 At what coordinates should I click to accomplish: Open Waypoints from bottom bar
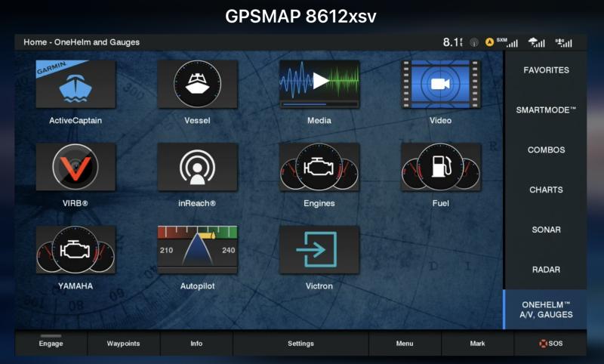pyautogui.click(x=123, y=344)
